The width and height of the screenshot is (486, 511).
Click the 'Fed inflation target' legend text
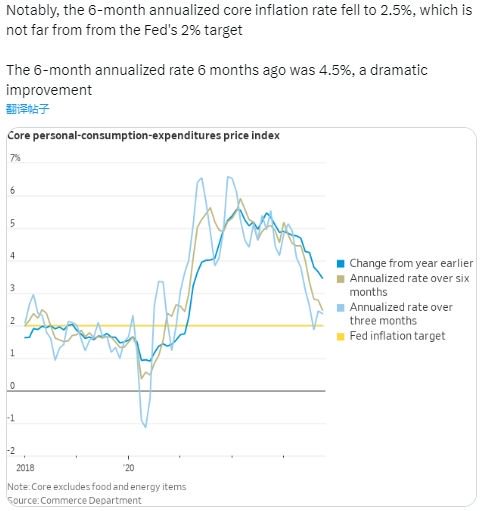(x=397, y=336)
